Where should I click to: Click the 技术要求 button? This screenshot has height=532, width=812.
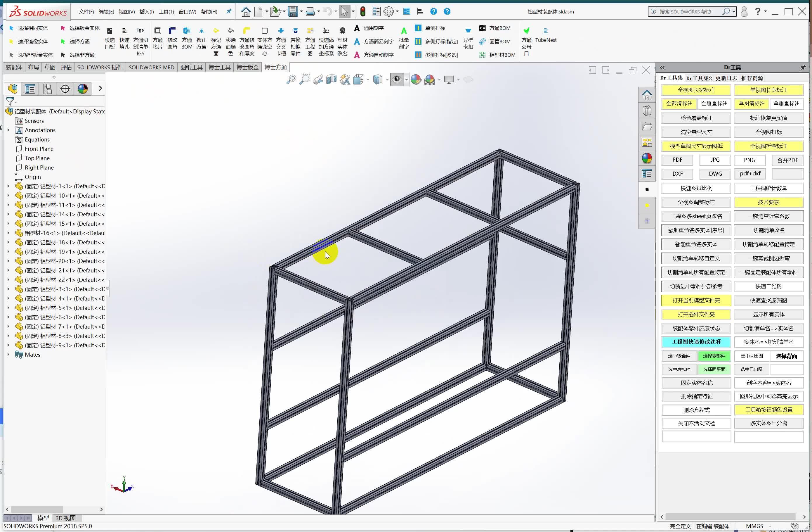768,202
